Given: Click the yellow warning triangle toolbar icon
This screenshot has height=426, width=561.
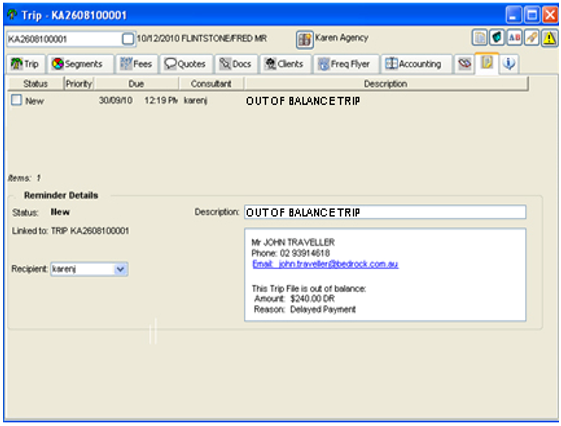Looking at the screenshot, I should [550, 38].
